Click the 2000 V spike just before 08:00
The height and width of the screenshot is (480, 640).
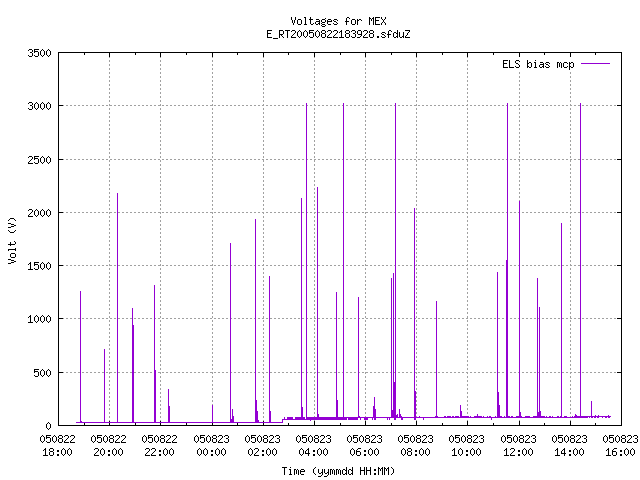pos(415,313)
